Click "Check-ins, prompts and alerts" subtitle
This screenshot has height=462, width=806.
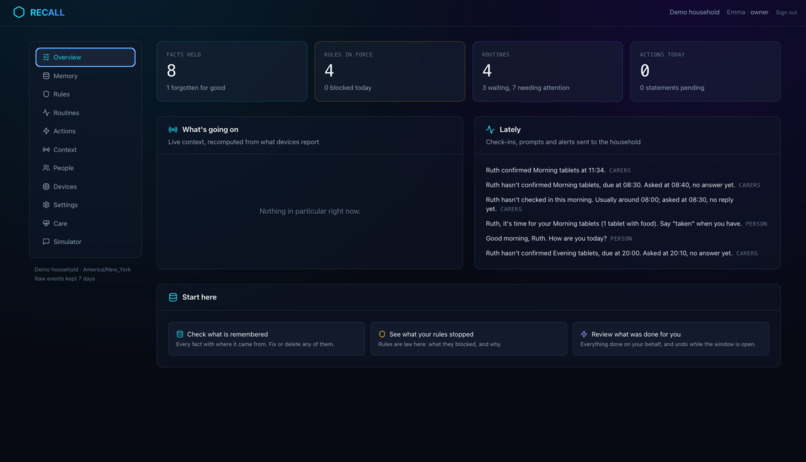point(563,142)
